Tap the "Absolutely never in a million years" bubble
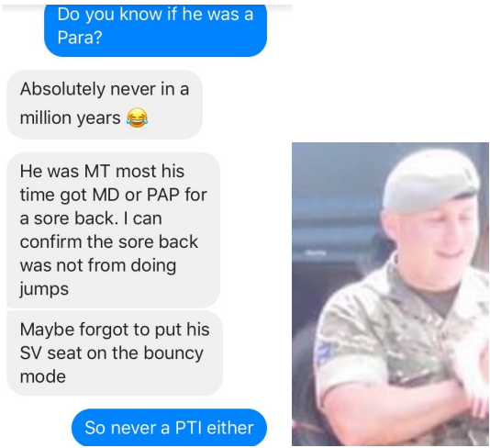490x448 pixels. (x=105, y=104)
